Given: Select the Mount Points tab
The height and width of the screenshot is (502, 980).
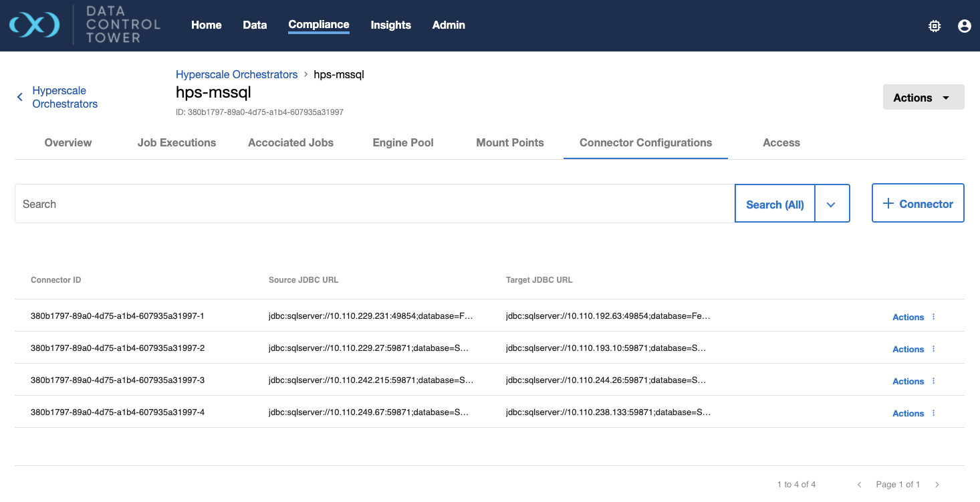Looking at the screenshot, I should 509,142.
